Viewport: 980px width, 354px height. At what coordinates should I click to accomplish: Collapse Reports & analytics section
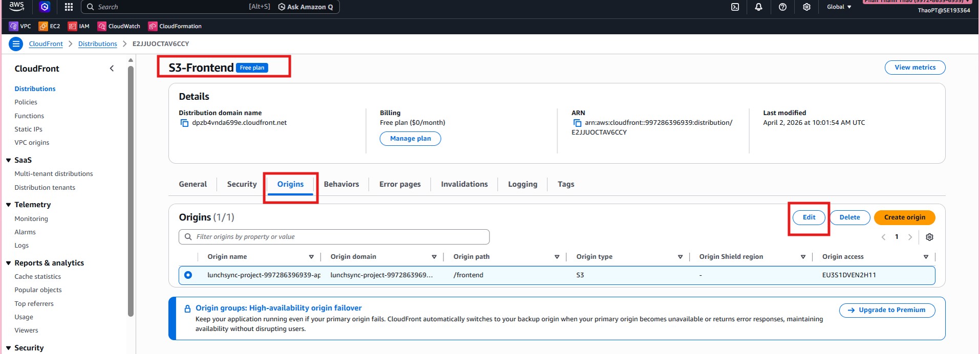(9, 263)
